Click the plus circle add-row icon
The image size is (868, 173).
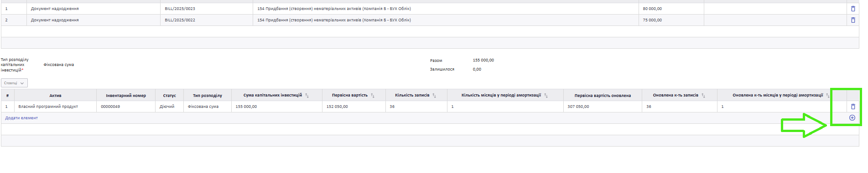pyautogui.click(x=852, y=118)
